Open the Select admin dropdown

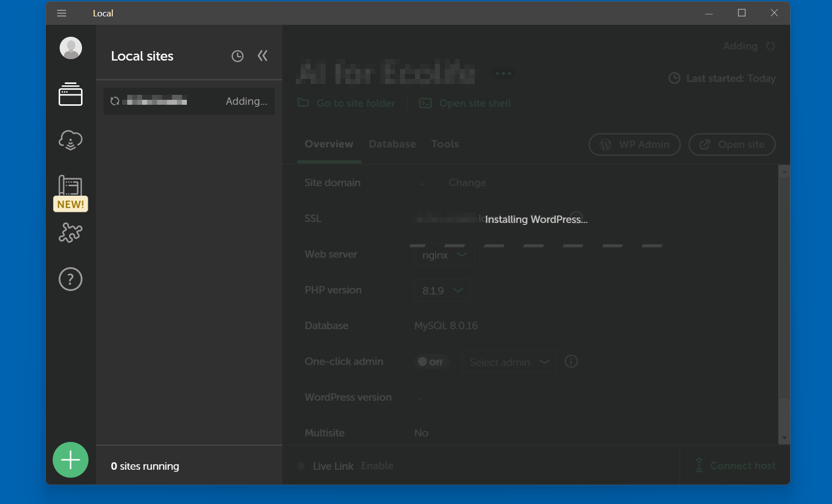(x=509, y=362)
